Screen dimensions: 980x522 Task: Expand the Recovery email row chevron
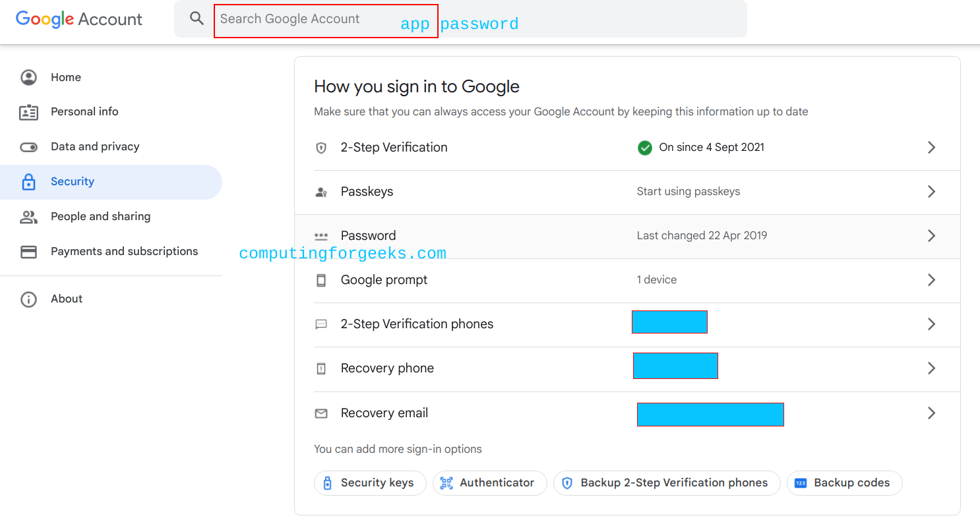[x=931, y=413]
